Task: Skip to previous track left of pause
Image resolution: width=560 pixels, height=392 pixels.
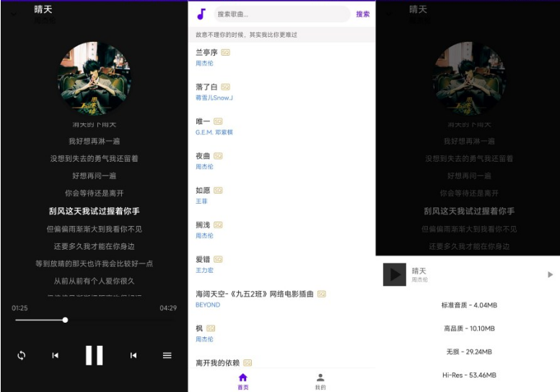Action: [x=56, y=355]
